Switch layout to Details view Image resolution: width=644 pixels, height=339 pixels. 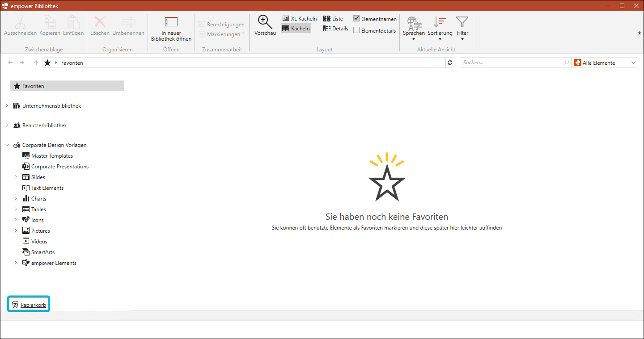[x=335, y=29]
